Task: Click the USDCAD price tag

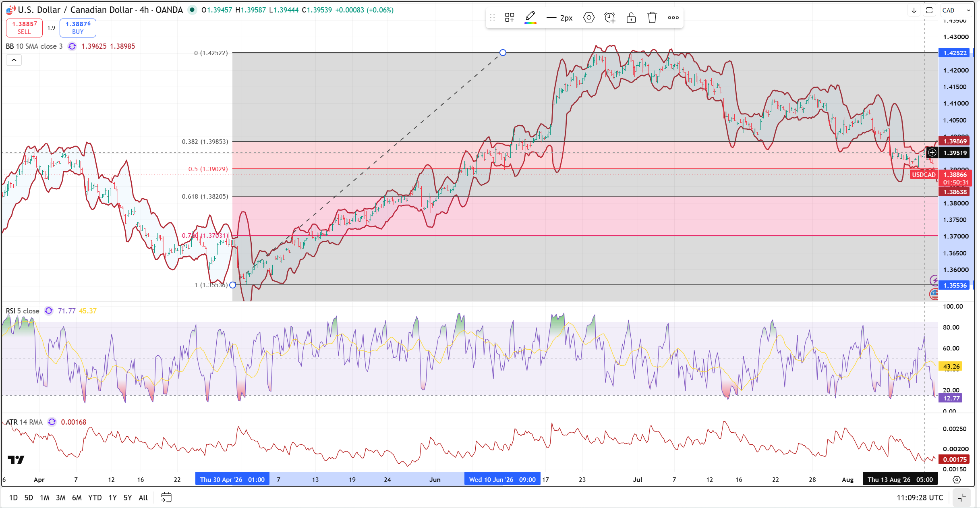Action: click(924, 174)
